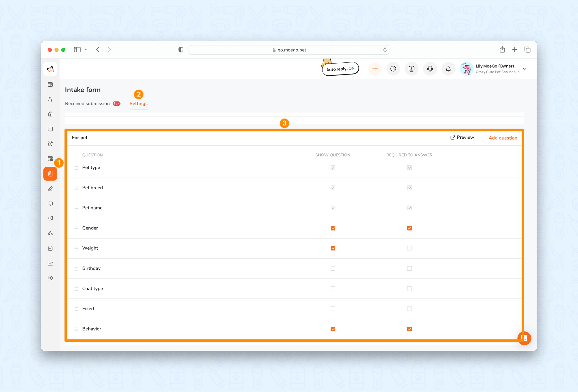
Task: Open settings gear in sidebar
Action: [x=50, y=278]
